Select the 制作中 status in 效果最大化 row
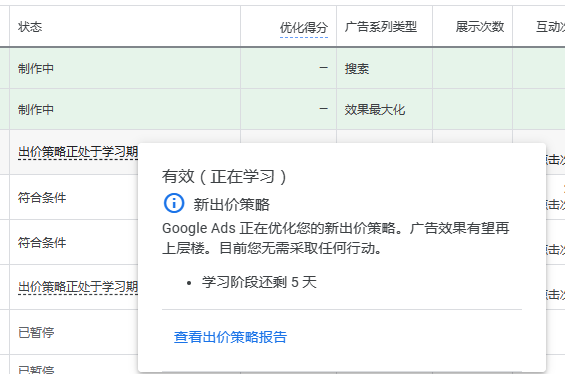This screenshot has height=374, width=565. [36, 110]
